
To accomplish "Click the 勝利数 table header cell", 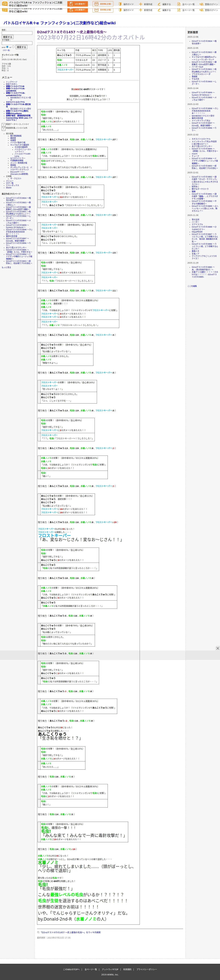I will point(117,50).
